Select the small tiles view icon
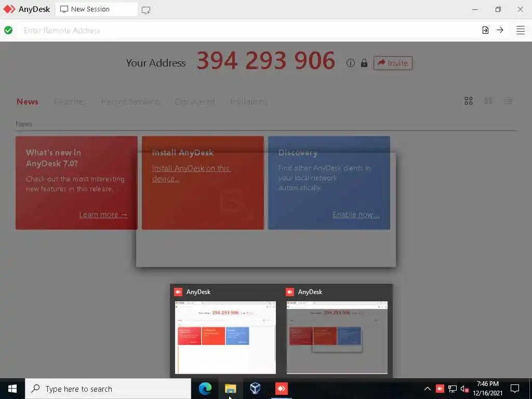The height and width of the screenshot is (399, 532). click(x=488, y=101)
